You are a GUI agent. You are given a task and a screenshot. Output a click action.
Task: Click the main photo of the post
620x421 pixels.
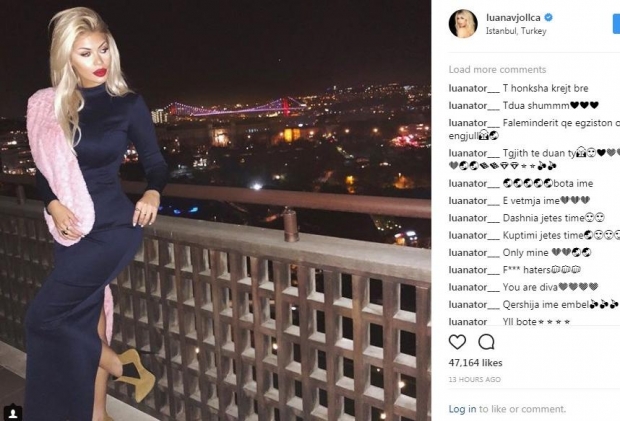tap(215, 210)
